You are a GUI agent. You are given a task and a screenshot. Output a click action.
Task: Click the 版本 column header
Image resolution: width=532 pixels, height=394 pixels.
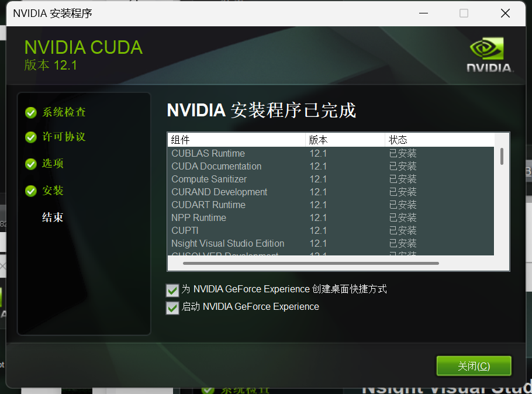point(345,140)
